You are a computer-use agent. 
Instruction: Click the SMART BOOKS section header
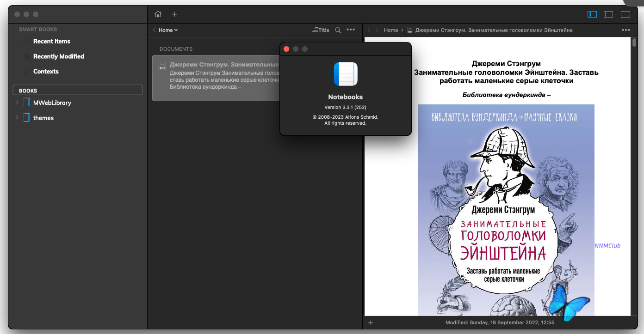(38, 29)
